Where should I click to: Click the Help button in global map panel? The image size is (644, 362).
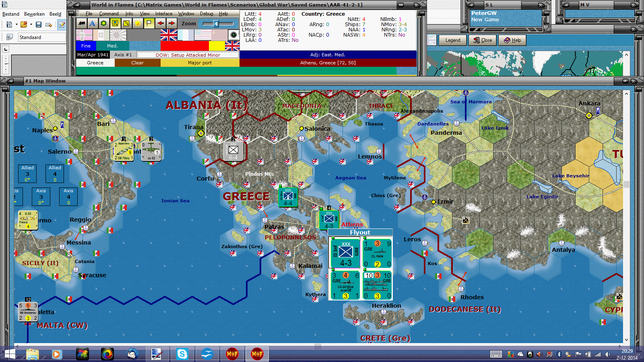512,40
